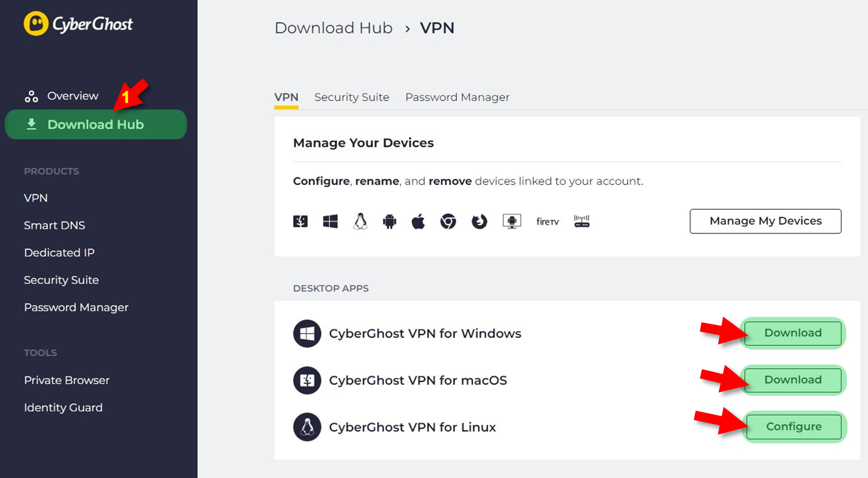Open Download Hub in the sidebar
This screenshot has height=478, width=868.
(x=96, y=124)
